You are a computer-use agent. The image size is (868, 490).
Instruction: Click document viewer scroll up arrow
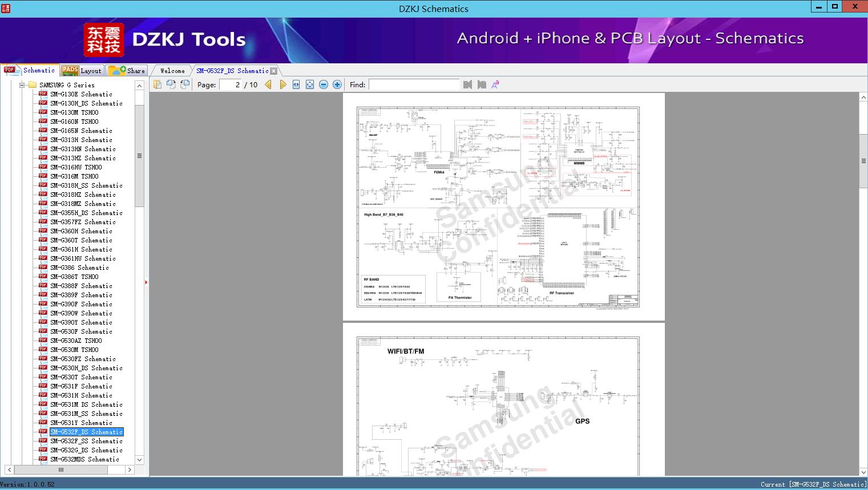863,98
